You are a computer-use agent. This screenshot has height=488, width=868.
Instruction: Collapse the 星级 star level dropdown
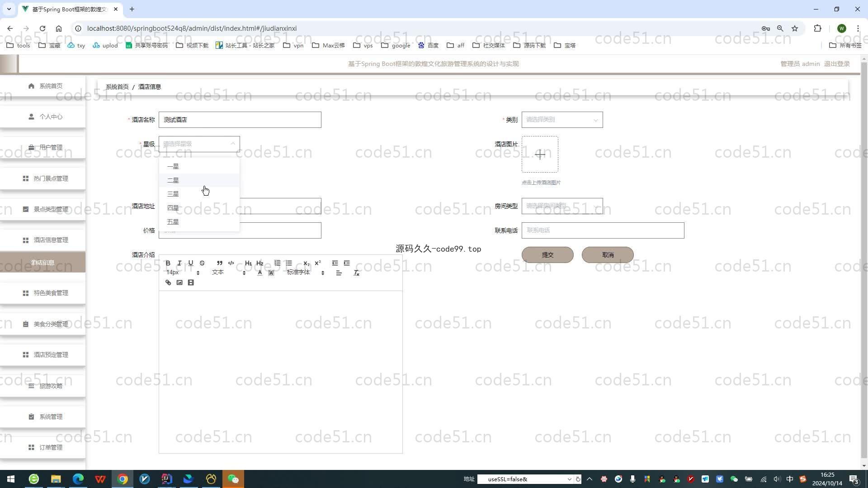[199, 144]
